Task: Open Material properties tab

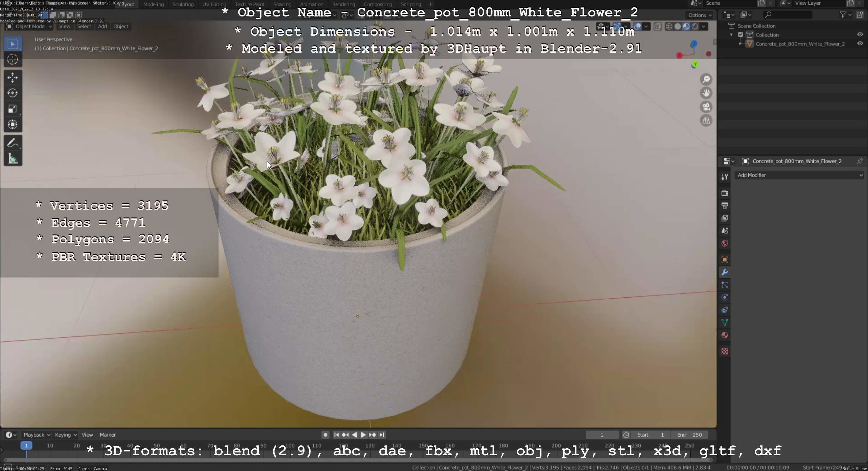Action: click(725, 335)
